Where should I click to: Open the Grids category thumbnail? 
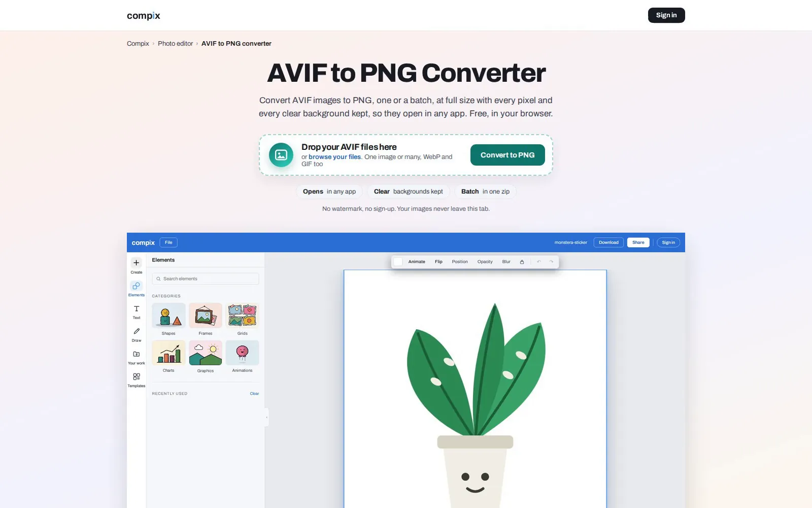point(242,315)
